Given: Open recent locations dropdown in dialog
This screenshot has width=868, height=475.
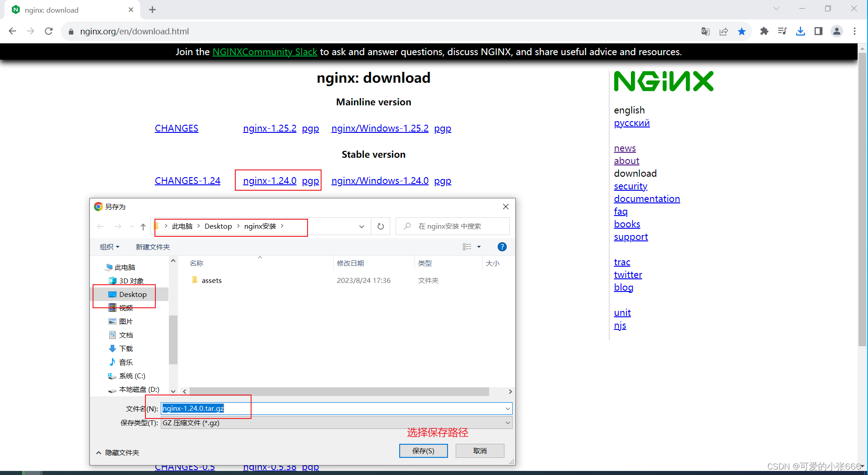Looking at the screenshot, I should click(131, 226).
